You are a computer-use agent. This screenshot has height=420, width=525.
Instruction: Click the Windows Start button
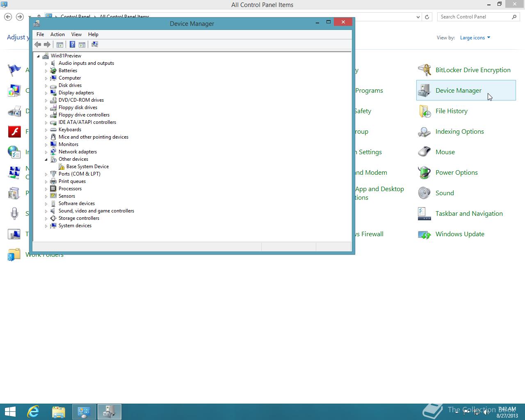[x=10, y=412]
